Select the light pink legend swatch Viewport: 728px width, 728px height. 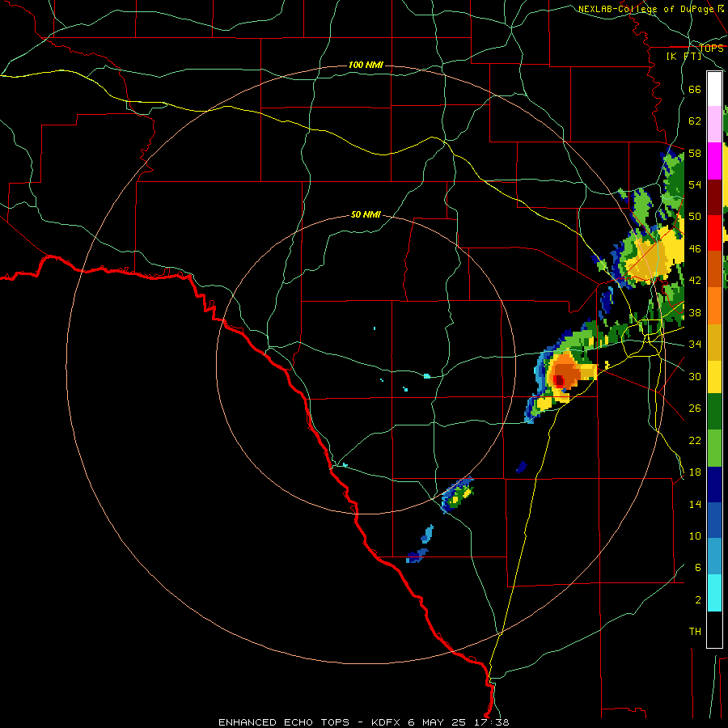tap(714, 125)
